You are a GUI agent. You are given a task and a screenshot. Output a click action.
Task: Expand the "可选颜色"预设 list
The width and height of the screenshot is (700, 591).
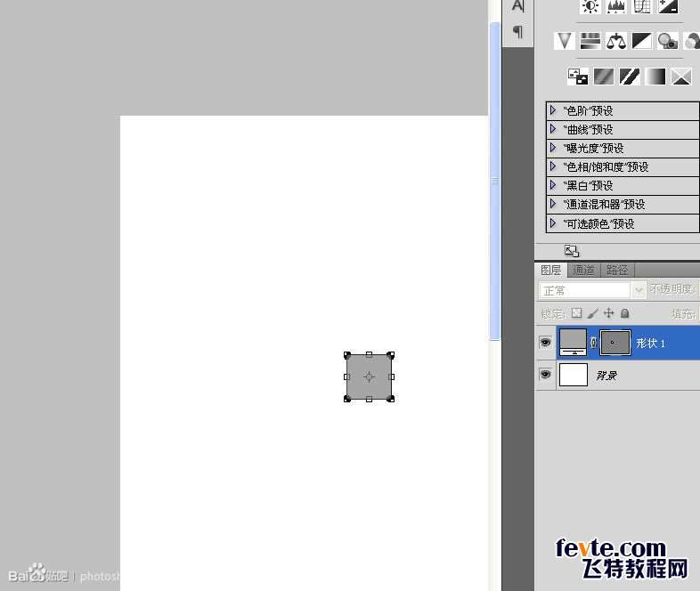click(x=553, y=223)
